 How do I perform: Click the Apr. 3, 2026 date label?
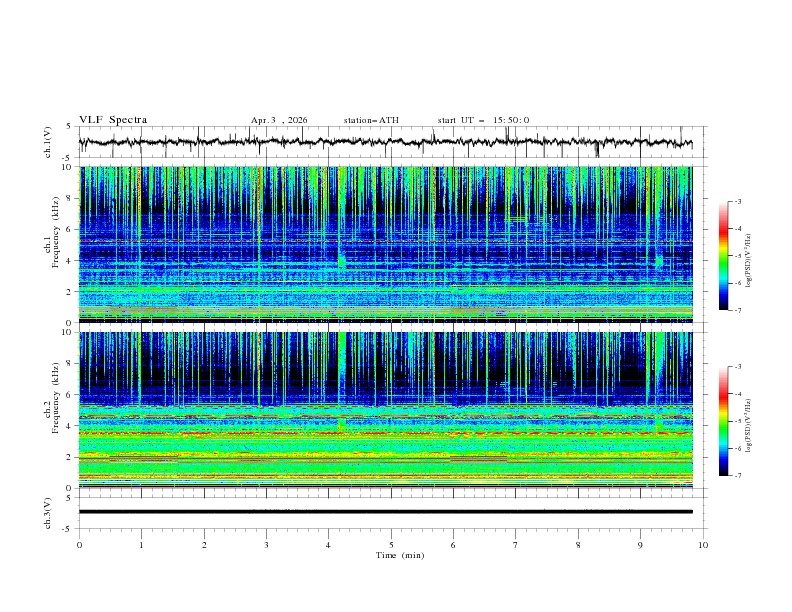pyautogui.click(x=279, y=120)
